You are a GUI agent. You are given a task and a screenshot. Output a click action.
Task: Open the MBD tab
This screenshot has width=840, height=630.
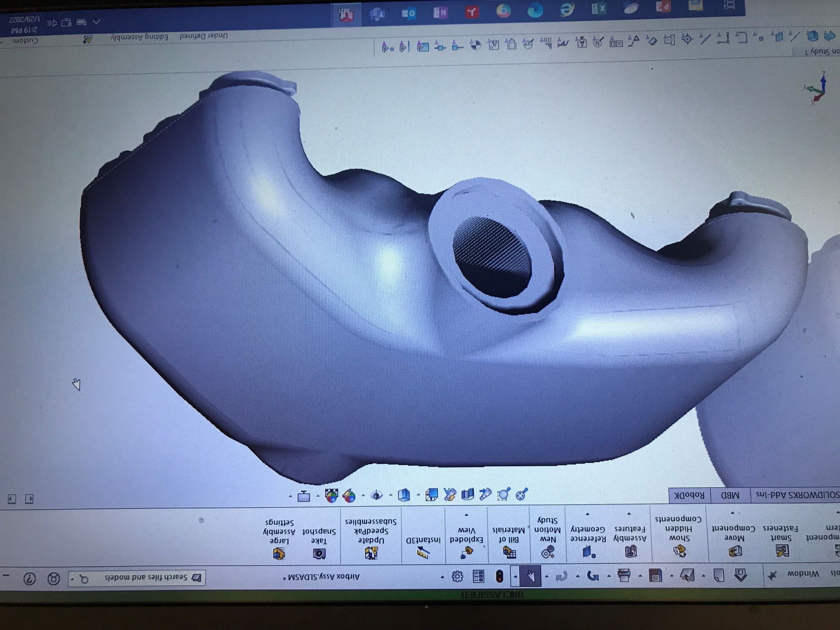point(730,495)
